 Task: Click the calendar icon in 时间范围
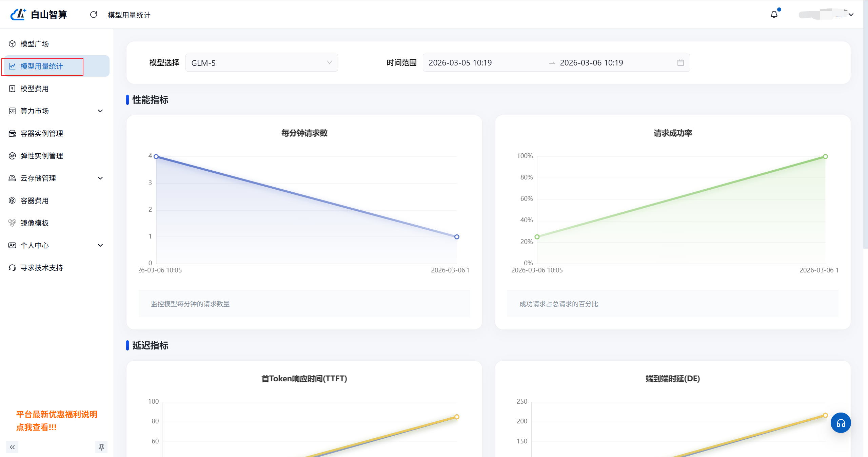pyautogui.click(x=680, y=63)
